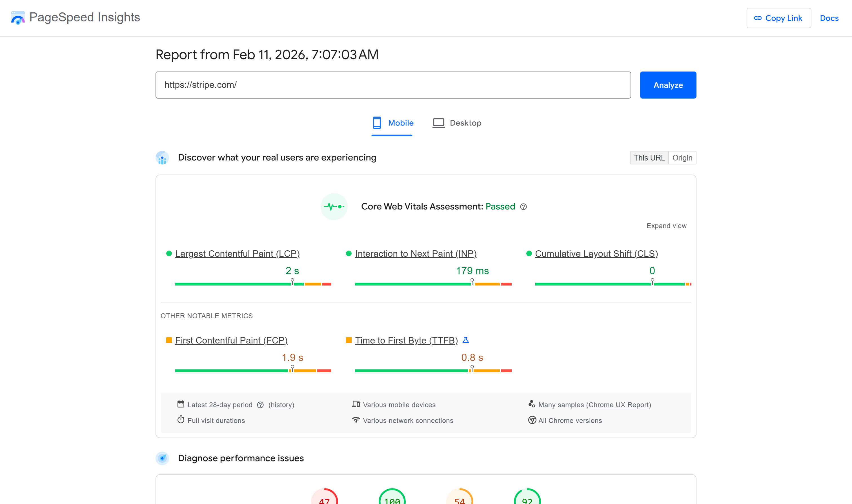Click the calendar icon beside Latest 28-day period
This screenshot has width=852, height=504.
pos(181,404)
